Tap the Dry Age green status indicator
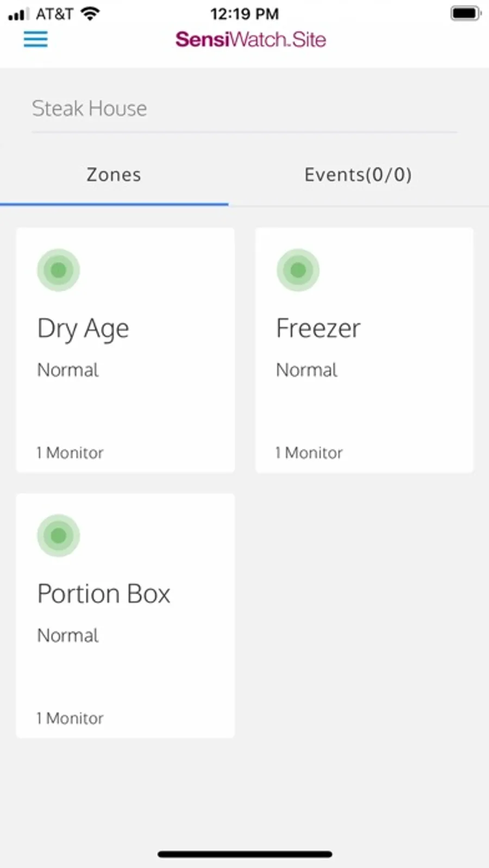Screen dimensions: 489x868 [x=59, y=270]
